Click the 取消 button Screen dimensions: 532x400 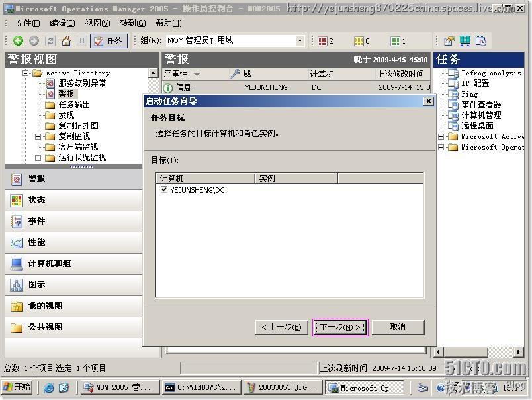click(398, 327)
